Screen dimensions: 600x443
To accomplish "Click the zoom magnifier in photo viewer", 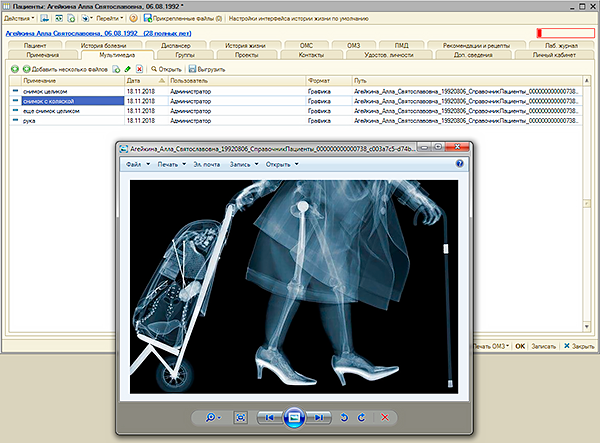I will 213,415.
